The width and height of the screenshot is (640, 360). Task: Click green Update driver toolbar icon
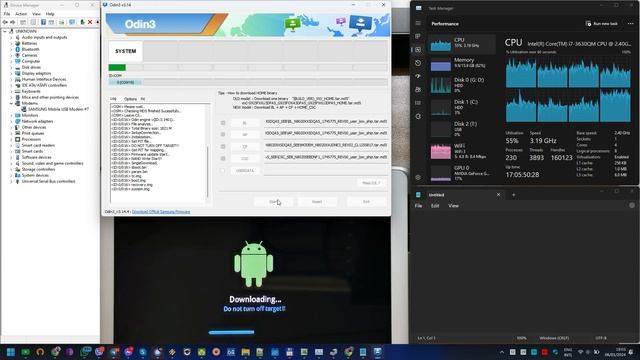tap(82, 22)
